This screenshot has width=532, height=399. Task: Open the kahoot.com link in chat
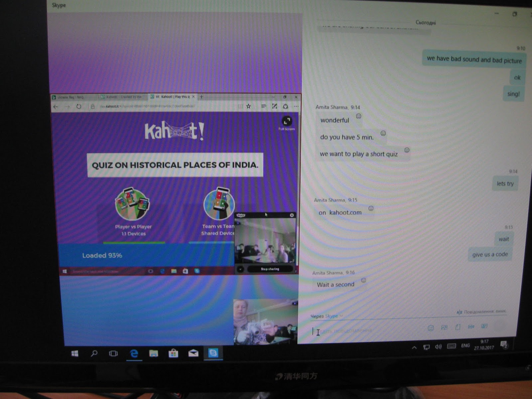point(345,212)
